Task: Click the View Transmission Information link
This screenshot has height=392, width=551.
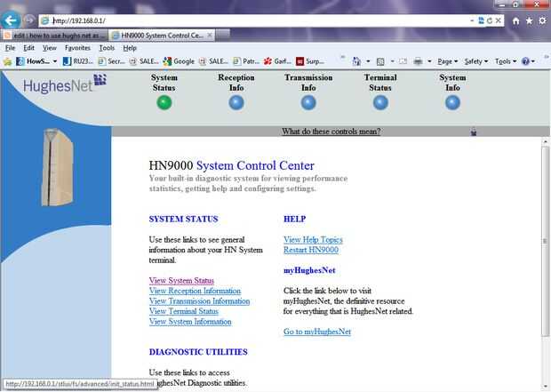Action: (199, 301)
